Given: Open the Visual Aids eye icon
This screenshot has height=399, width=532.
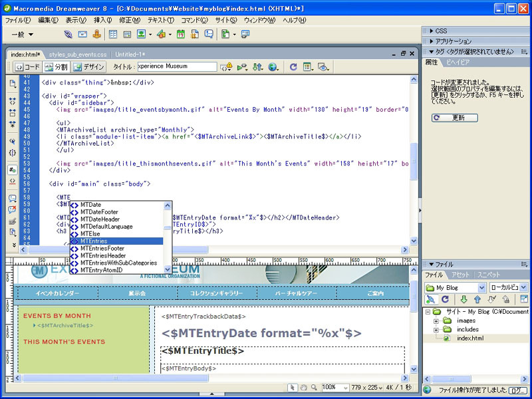Looking at the screenshot, I should (323, 67).
